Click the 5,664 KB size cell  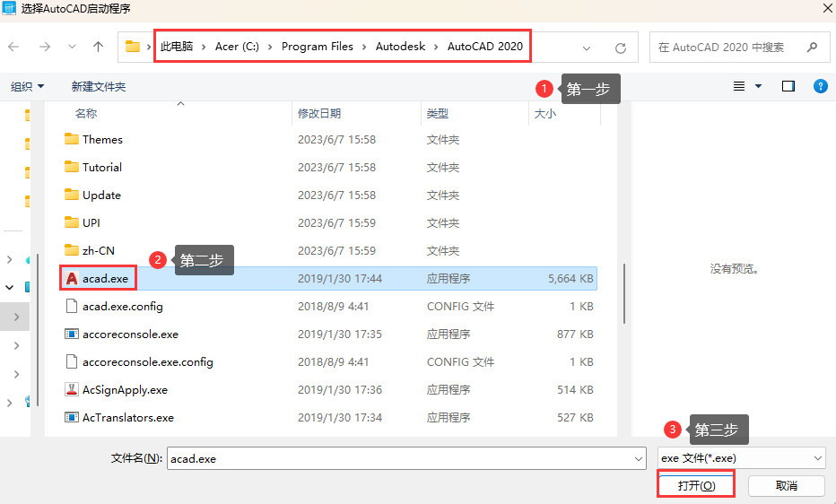pyautogui.click(x=570, y=279)
